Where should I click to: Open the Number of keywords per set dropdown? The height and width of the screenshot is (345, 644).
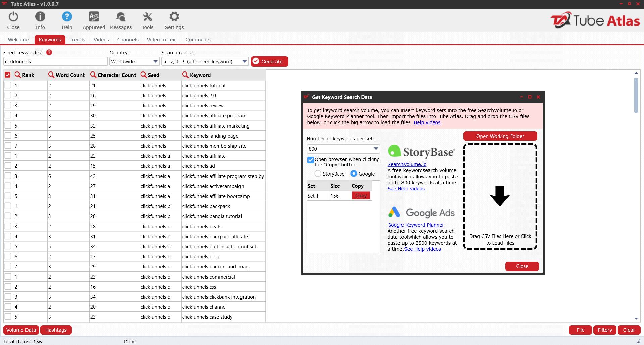[x=343, y=149]
